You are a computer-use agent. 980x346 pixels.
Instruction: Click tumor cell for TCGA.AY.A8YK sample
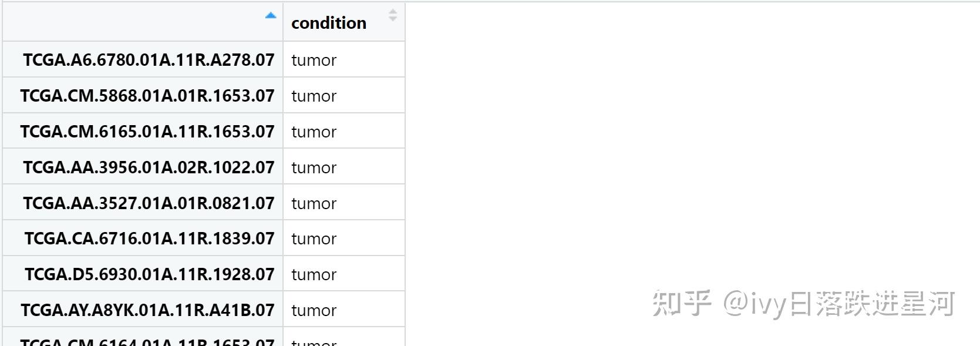click(314, 310)
